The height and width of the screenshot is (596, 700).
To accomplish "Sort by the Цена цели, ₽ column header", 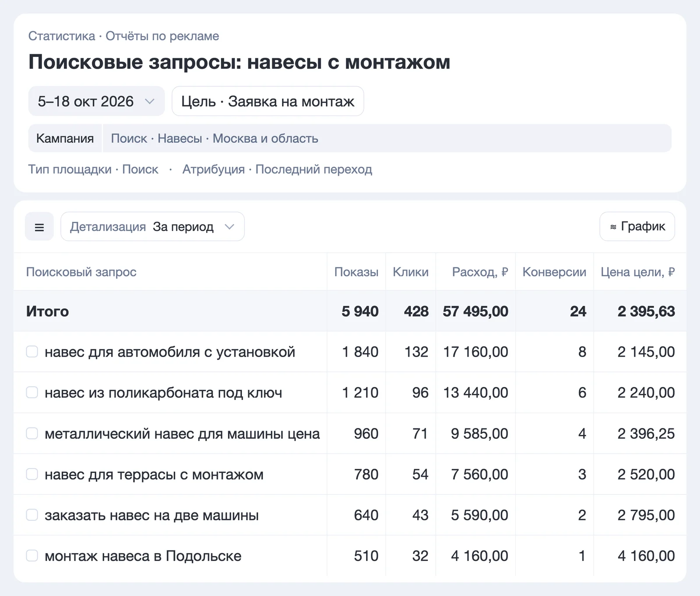I will click(637, 272).
